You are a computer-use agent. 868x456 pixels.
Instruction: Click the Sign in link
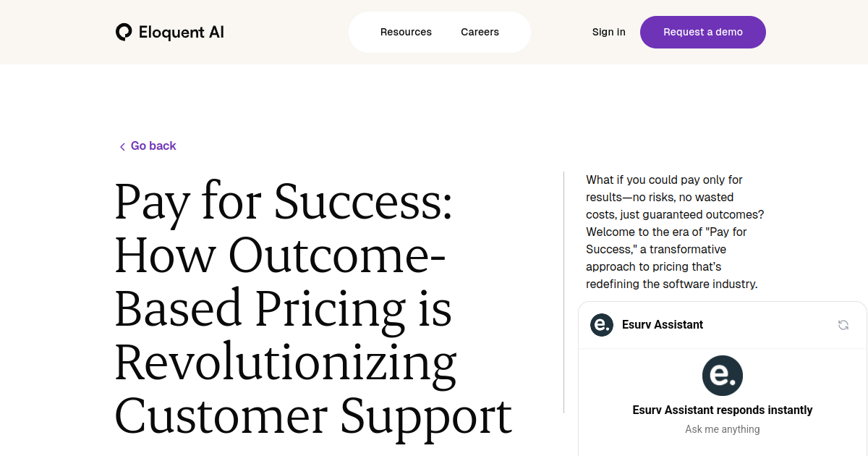[608, 32]
